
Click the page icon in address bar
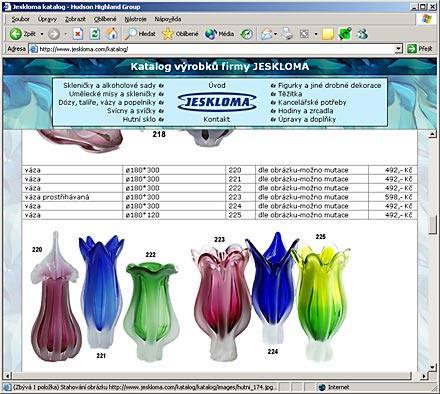pyautogui.click(x=33, y=49)
